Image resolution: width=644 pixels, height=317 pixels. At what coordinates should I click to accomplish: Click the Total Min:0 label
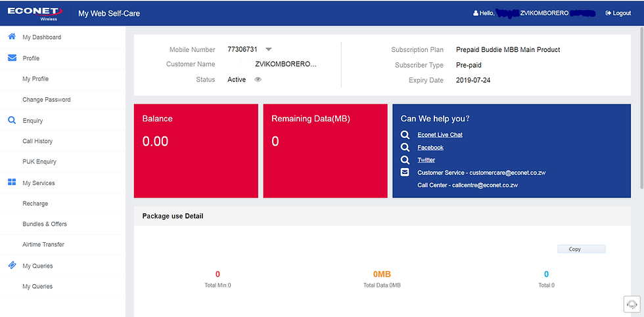click(x=218, y=285)
